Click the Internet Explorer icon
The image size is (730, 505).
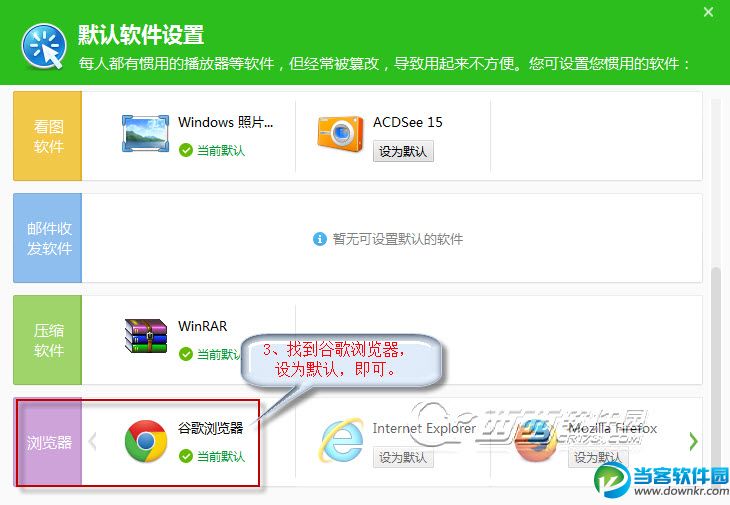point(342,440)
